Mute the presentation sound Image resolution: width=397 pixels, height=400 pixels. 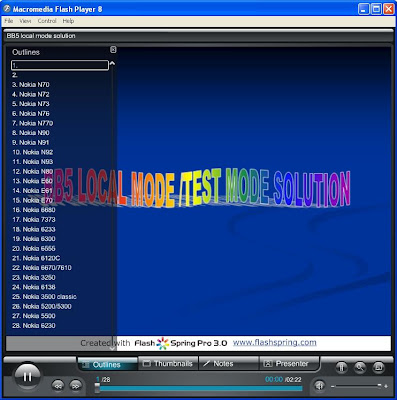(x=320, y=386)
